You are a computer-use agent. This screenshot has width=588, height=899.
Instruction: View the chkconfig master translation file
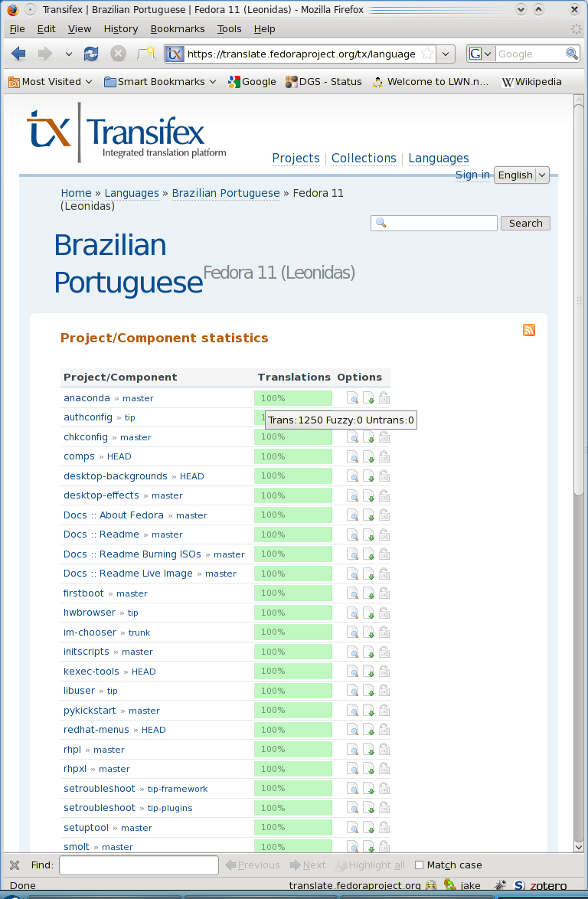(352, 437)
